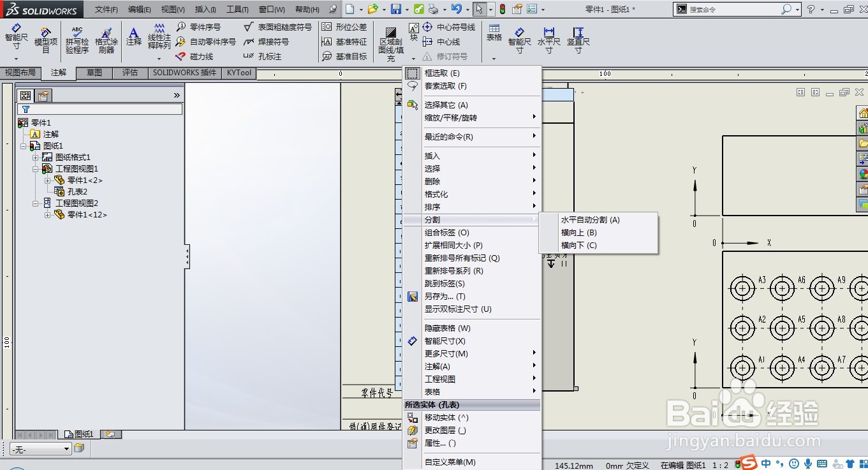Click the Rebuild traffic light icon
Screen dimensions: 868x470
click(x=503, y=9)
